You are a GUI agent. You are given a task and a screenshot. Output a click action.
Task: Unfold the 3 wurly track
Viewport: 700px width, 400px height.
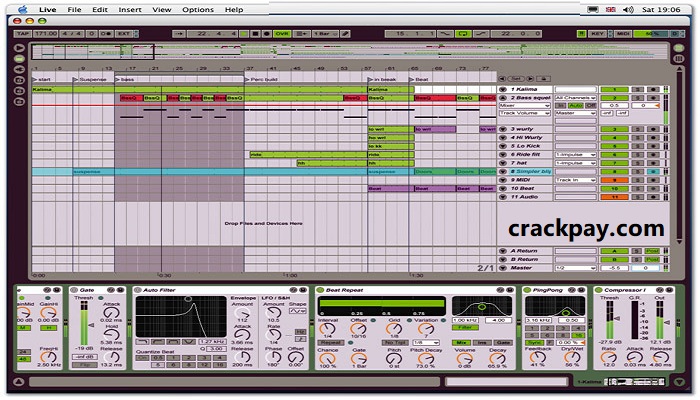(502, 129)
